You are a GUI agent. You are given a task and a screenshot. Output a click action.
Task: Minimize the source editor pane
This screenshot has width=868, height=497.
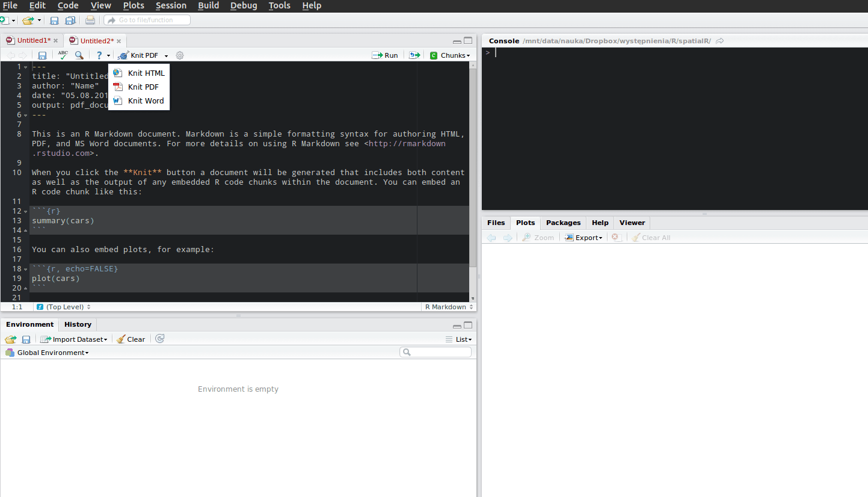[x=458, y=41]
